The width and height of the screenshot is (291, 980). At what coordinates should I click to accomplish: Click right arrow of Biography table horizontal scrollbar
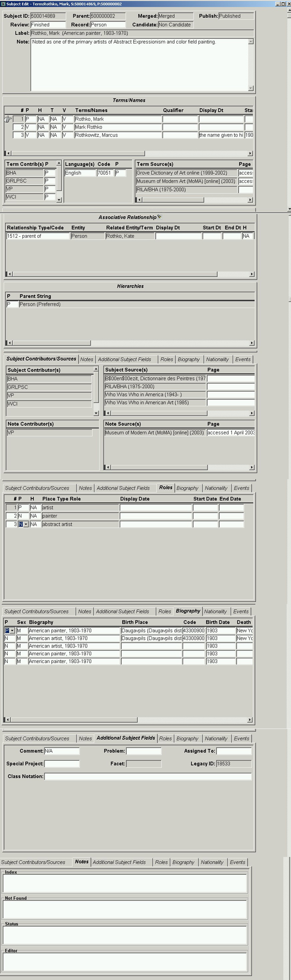pyautogui.click(x=250, y=720)
